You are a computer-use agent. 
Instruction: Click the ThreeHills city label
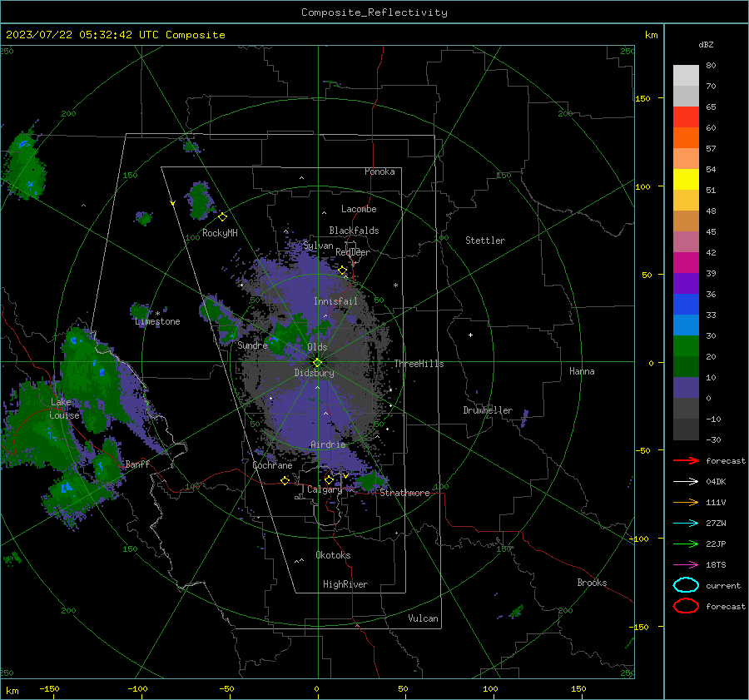(x=419, y=364)
